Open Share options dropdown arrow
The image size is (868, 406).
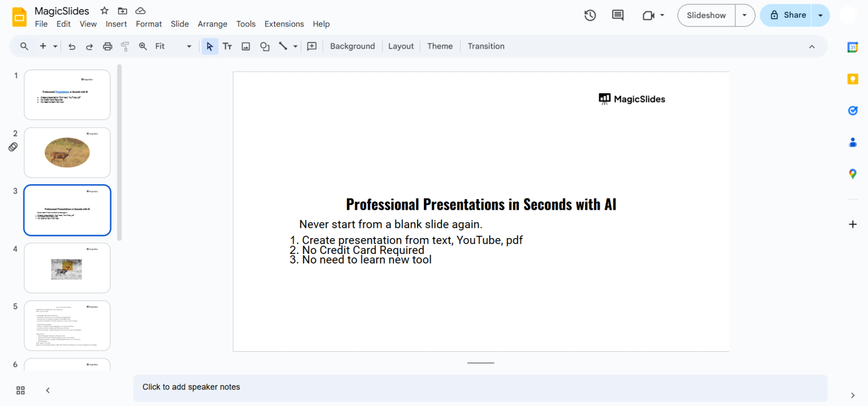[x=821, y=15]
